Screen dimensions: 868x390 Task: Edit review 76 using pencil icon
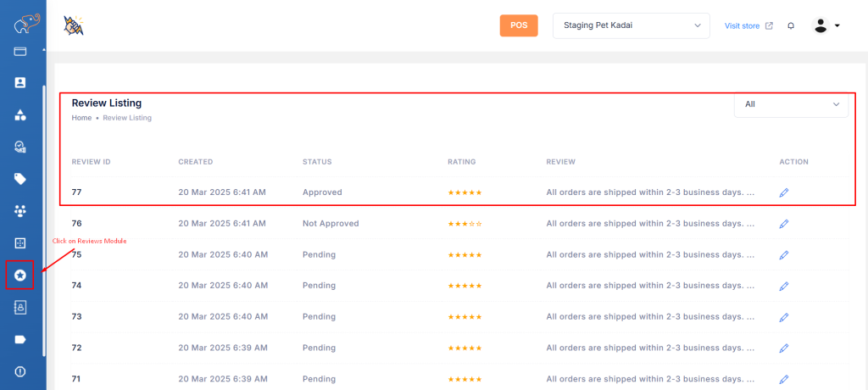[x=784, y=224]
